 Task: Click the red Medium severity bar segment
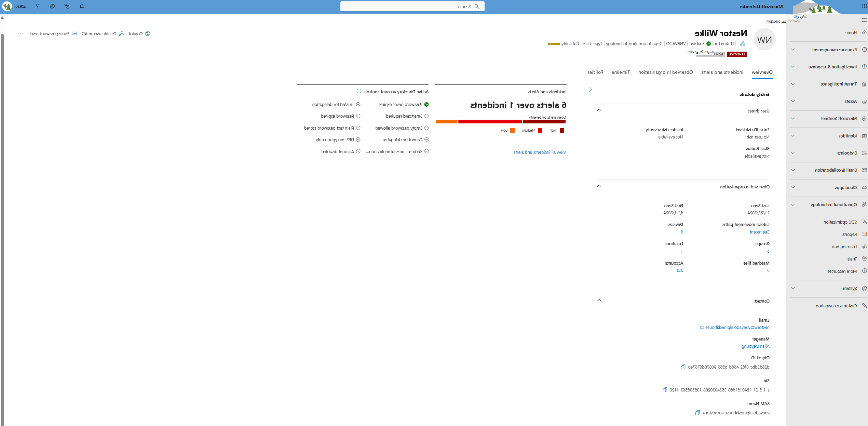tap(490, 121)
